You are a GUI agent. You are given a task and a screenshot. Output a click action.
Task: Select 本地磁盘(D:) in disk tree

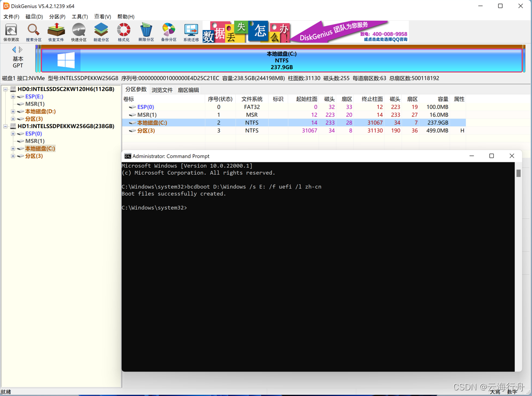(x=41, y=112)
